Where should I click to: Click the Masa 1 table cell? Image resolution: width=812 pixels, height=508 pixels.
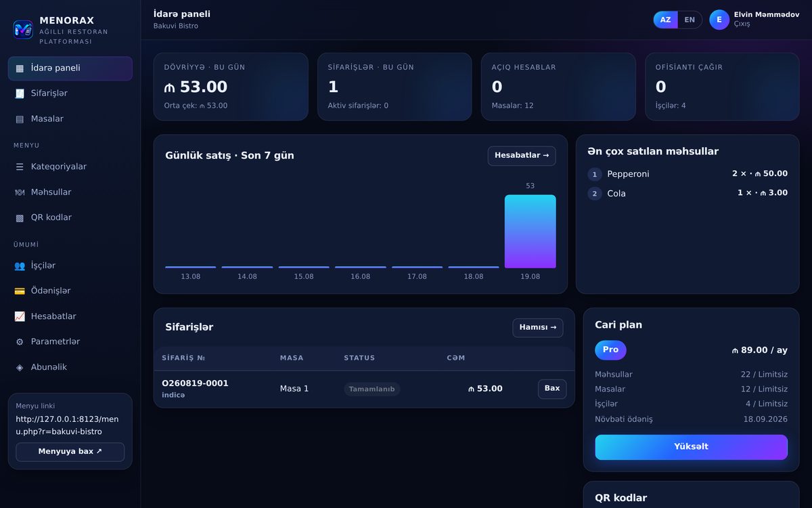294,389
